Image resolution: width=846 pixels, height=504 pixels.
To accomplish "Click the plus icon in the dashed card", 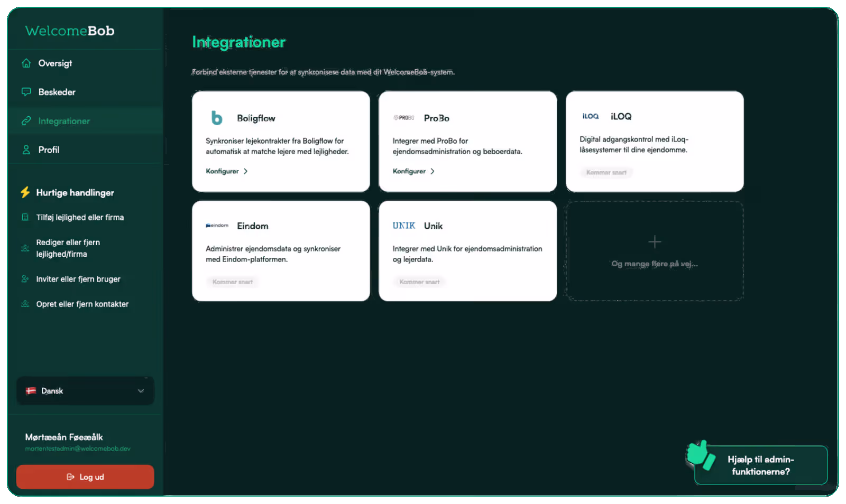I will click(655, 242).
